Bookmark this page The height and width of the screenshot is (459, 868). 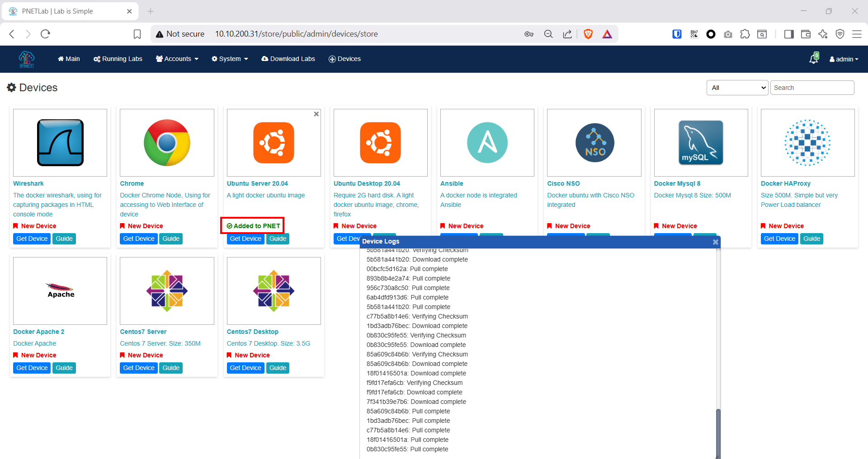pyautogui.click(x=137, y=34)
